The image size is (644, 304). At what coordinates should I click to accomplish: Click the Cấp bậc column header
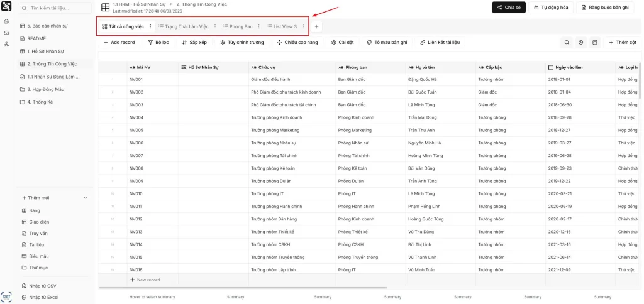coord(511,67)
